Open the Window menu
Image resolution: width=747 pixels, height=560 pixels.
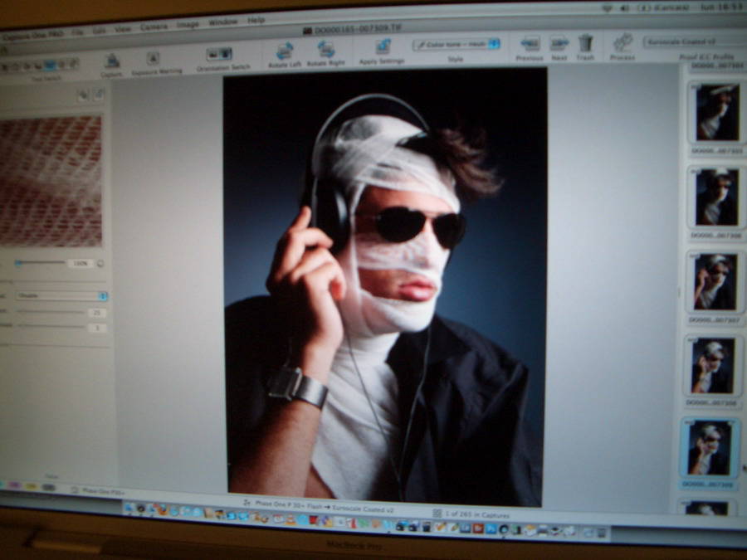(x=222, y=22)
